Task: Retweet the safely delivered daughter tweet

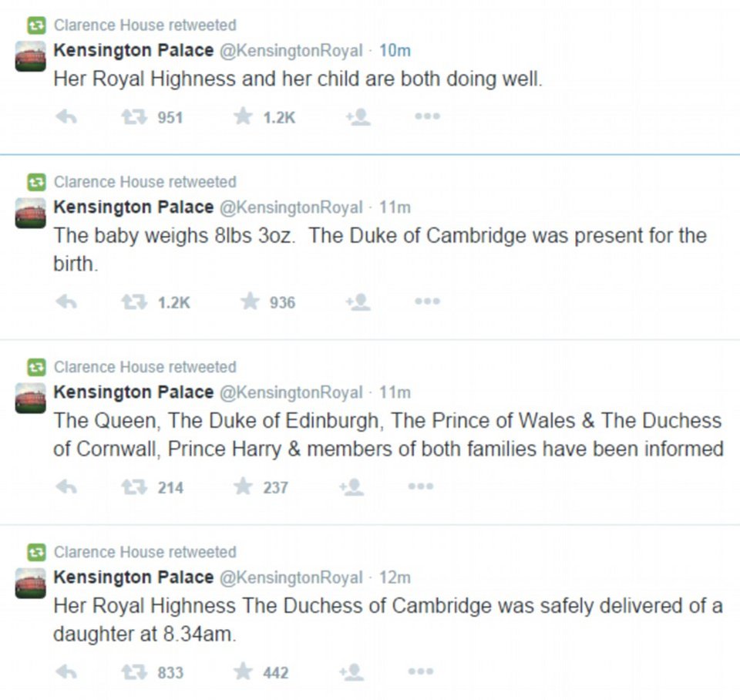Action: point(133,671)
